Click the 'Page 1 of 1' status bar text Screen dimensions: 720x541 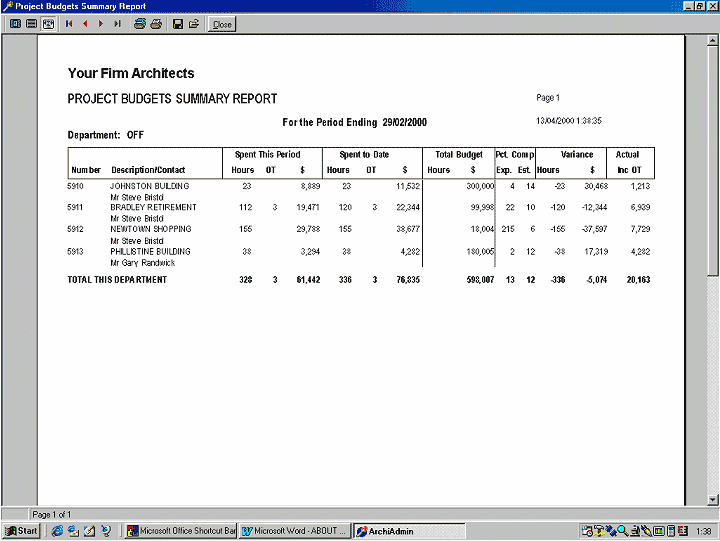pos(52,514)
